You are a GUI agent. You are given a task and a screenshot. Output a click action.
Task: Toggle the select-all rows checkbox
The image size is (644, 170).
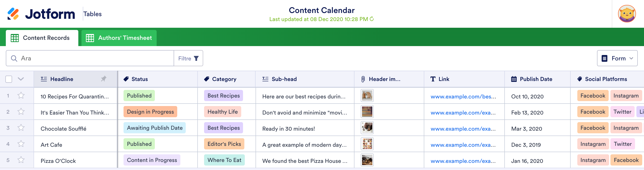[9, 79]
